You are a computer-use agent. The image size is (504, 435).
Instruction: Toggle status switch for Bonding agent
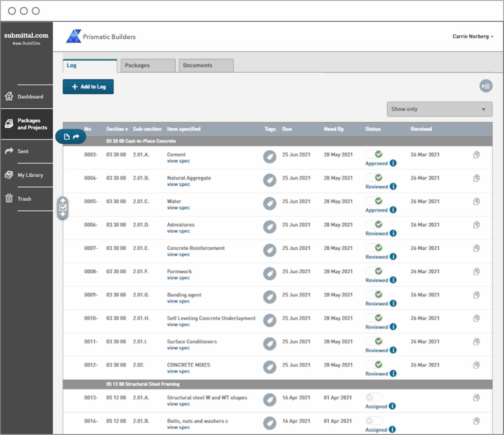374,294
